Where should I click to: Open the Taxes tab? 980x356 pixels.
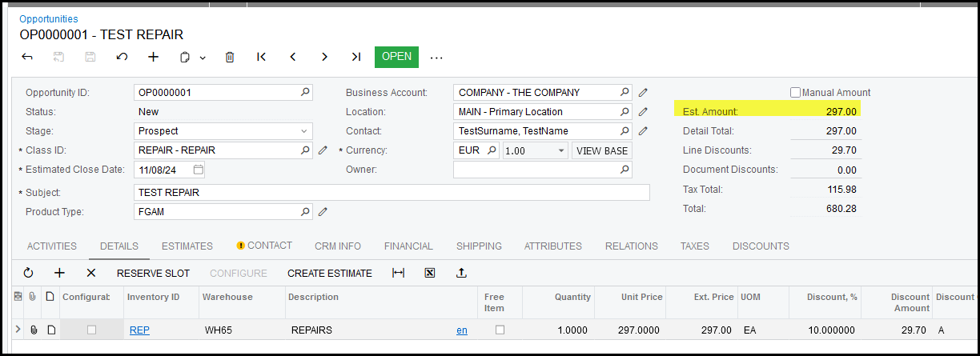pyautogui.click(x=695, y=246)
